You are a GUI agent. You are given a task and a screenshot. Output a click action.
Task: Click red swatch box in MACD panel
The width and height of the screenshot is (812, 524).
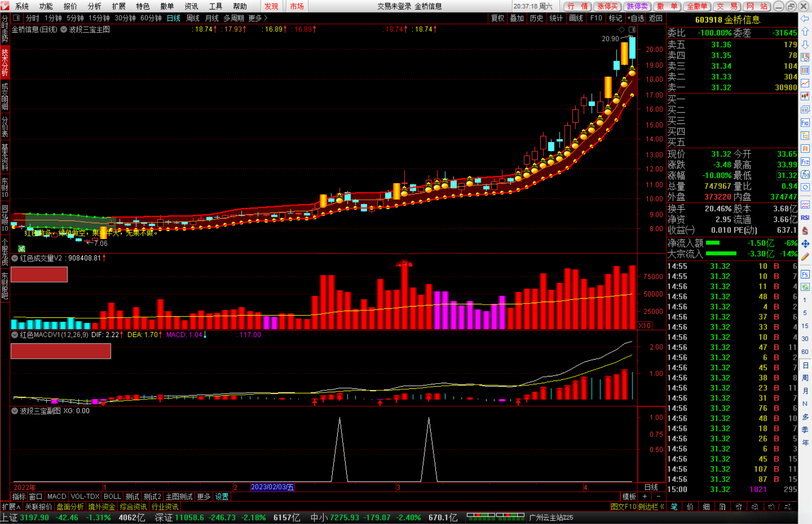[61, 351]
